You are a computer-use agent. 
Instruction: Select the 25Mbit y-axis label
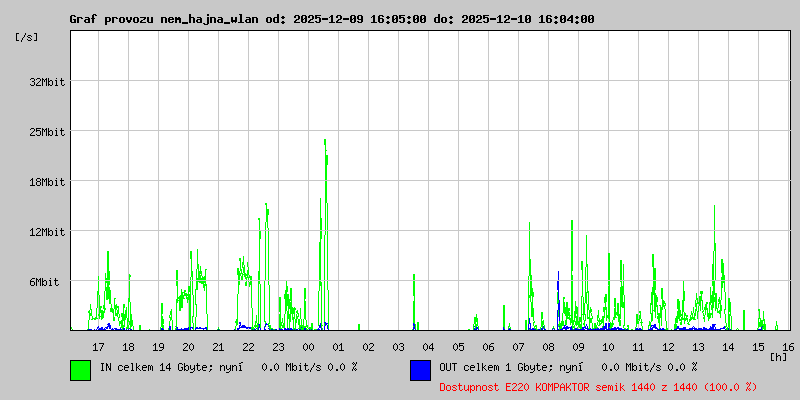[47, 132]
